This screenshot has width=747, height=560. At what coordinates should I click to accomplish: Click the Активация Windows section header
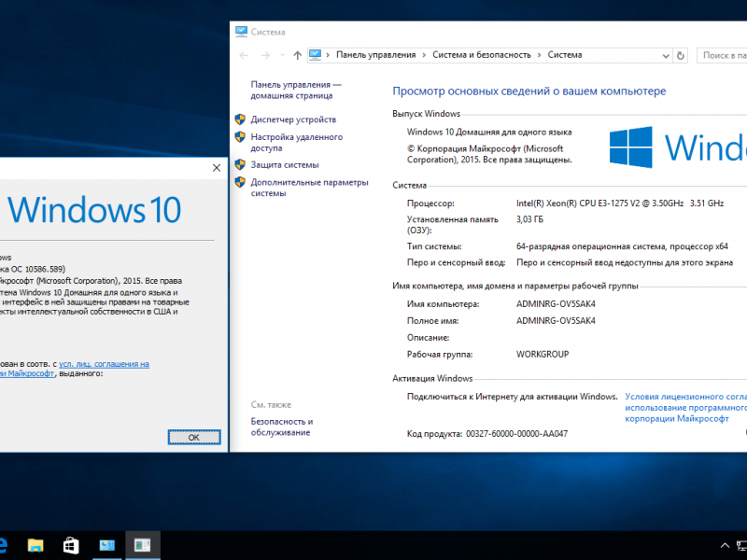[432, 379]
